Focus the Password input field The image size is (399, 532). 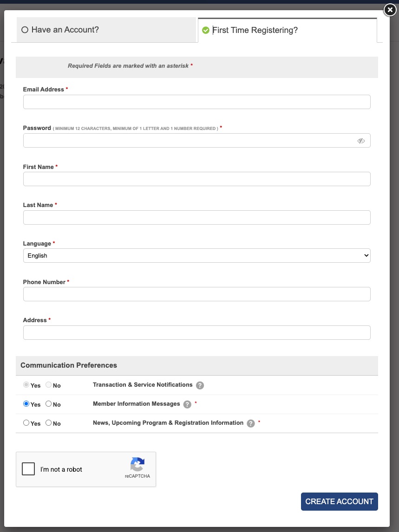196,141
